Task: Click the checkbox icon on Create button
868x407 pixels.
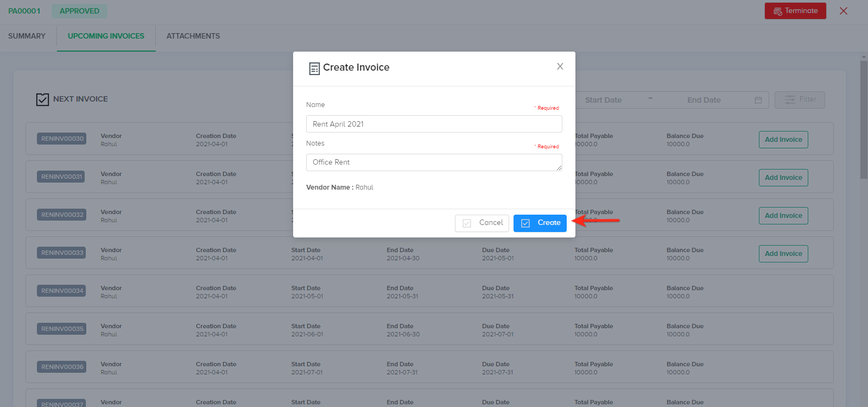Action: pyautogui.click(x=525, y=223)
